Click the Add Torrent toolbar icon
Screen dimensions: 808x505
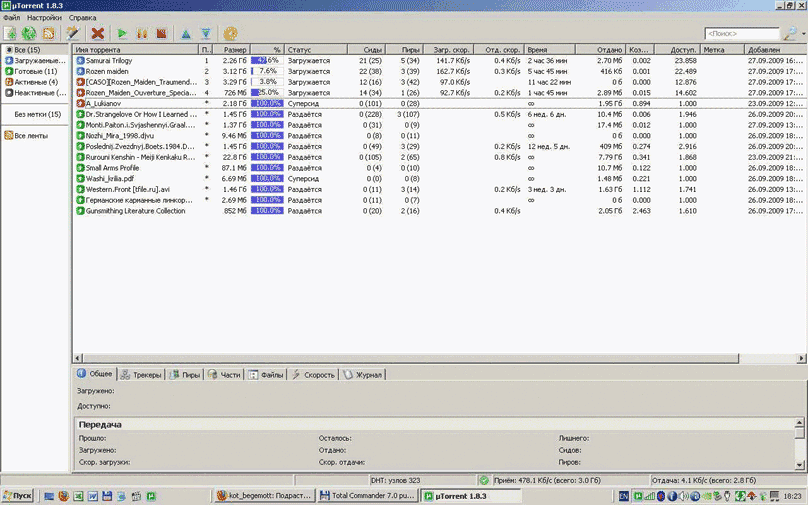(10, 33)
